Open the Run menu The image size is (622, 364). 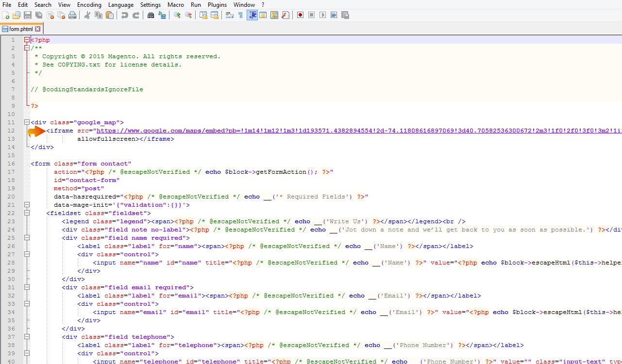tap(196, 4)
